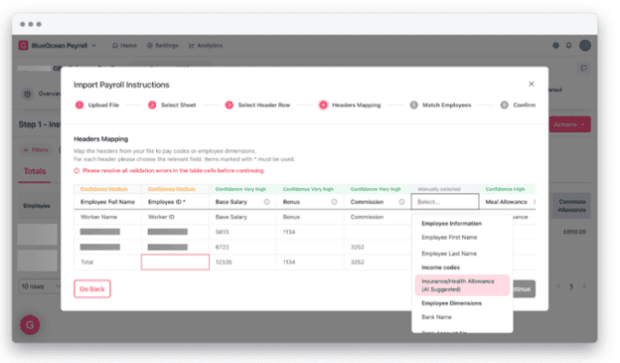Open Analytics in top navigation
Image resolution: width=620 pixels, height=363 pixels.
[x=206, y=46]
